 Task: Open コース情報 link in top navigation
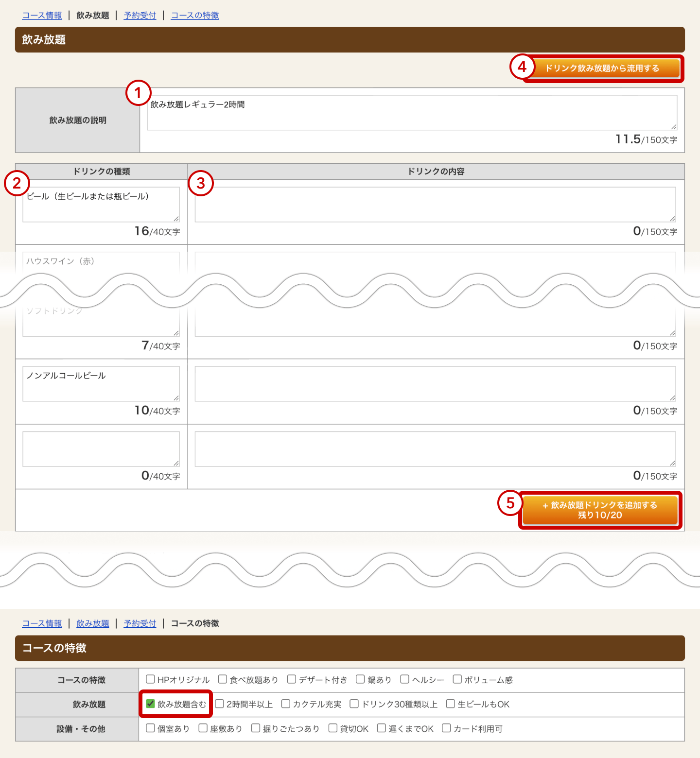[x=42, y=16]
